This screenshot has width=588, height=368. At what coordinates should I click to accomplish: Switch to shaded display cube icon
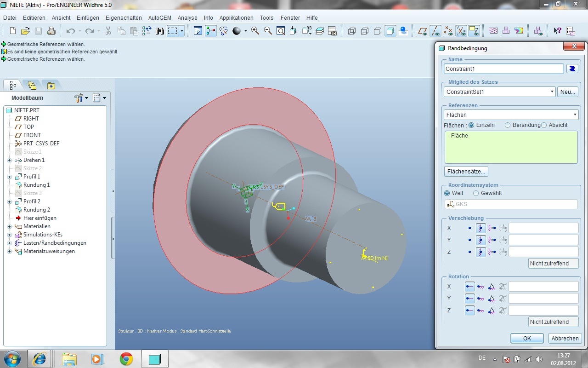390,31
